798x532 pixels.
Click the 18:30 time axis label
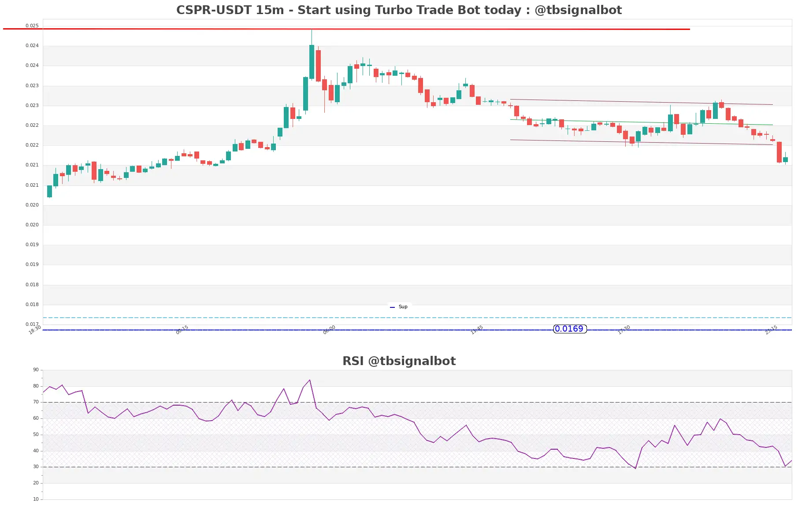35,330
